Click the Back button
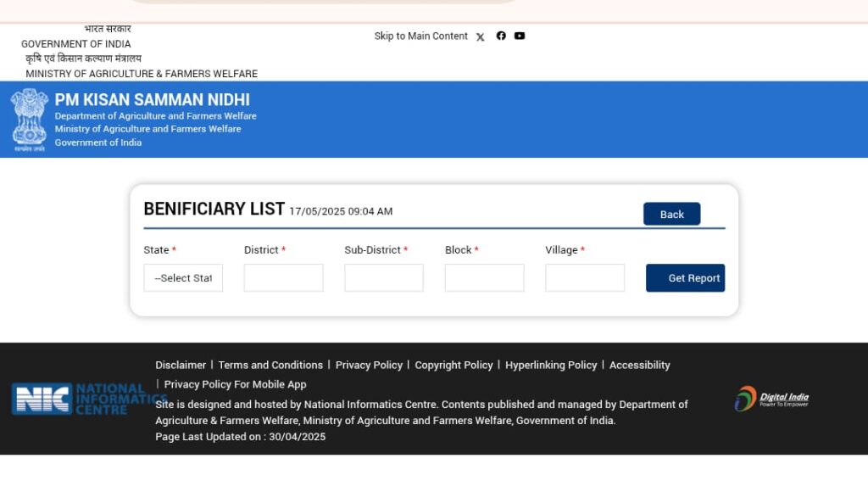Screen dimensions: 868x503 point(672,214)
